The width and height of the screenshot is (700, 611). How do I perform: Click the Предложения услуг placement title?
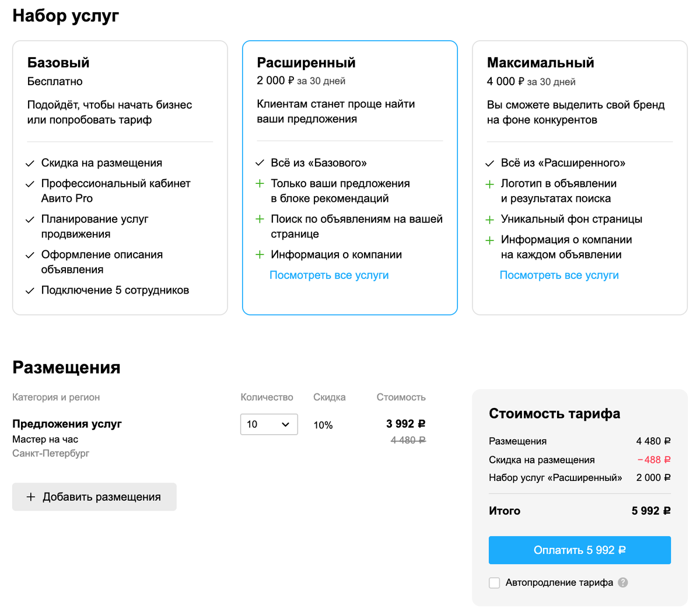tap(67, 424)
